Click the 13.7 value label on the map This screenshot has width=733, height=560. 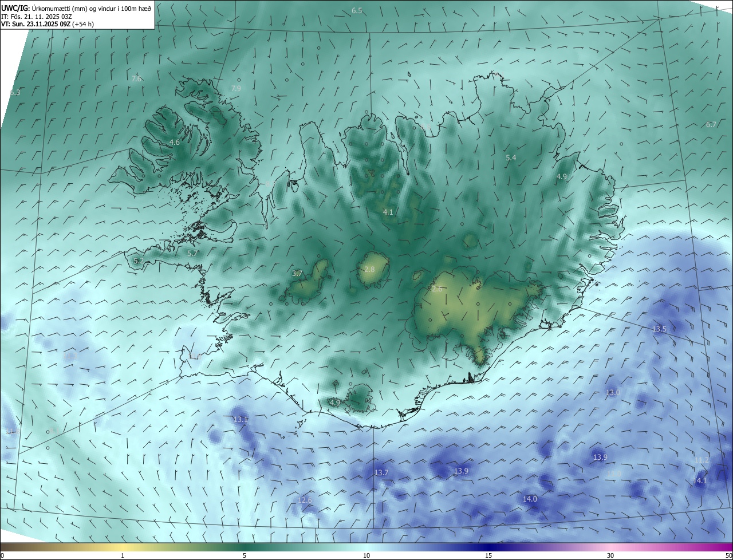coord(382,472)
